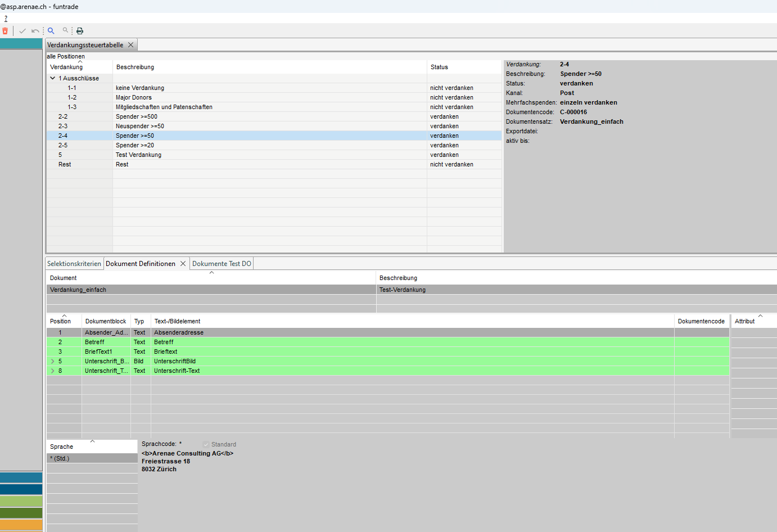Click the checkmark confirm icon in toolbar
This screenshot has width=777, height=532.
(x=22, y=31)
